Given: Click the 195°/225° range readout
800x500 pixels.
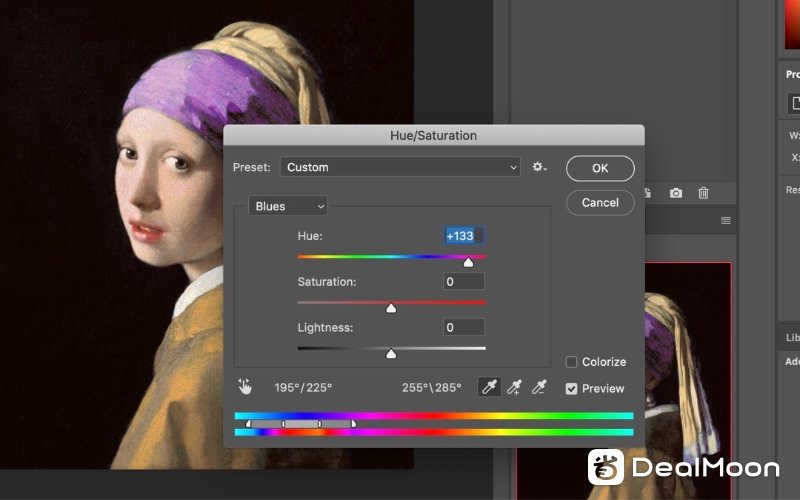Looking at the screenshot, I should (303, 388).
